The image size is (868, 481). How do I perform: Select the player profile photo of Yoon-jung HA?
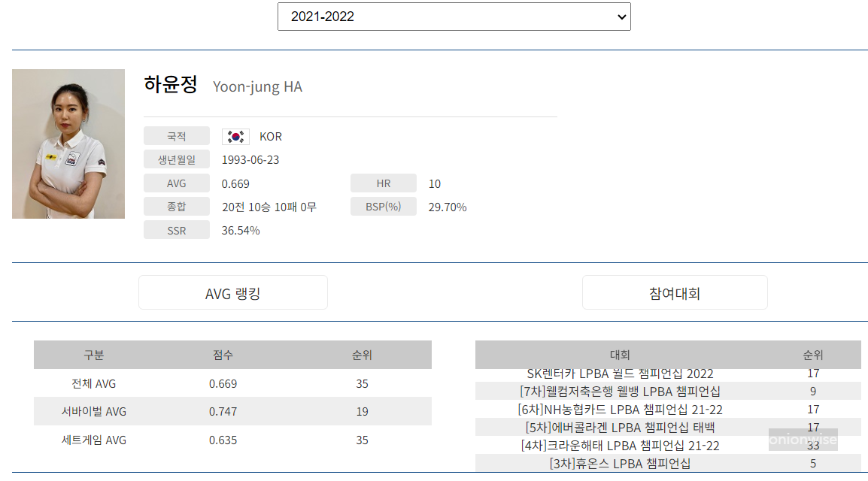(68, 144)
